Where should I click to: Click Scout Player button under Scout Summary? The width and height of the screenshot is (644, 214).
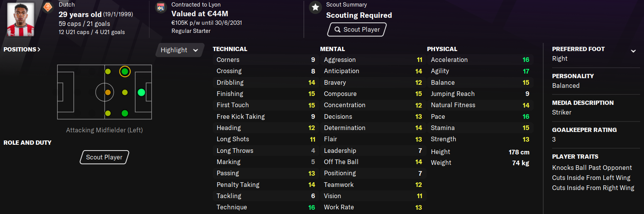(357, 29)
